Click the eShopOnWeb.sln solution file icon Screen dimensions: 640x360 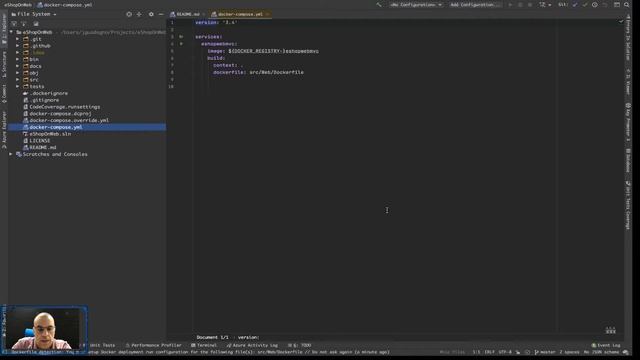(x=25, y=134)
